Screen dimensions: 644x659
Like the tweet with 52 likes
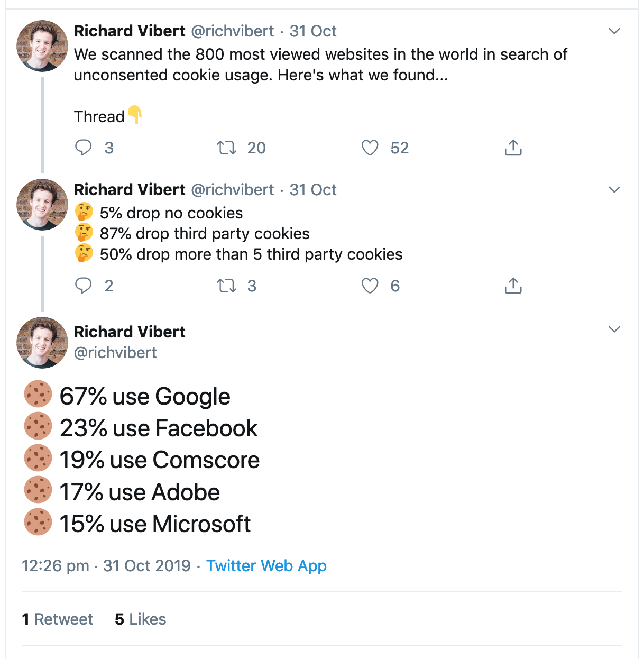coord(370,148)
